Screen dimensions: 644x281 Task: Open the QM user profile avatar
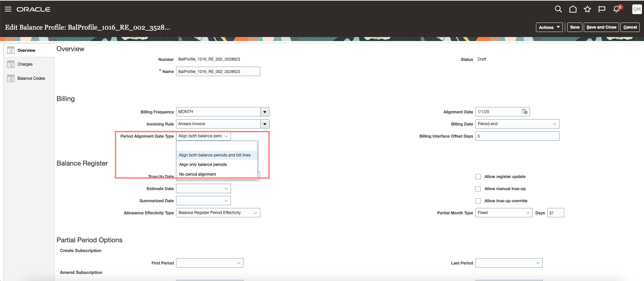(x=637, y=9)
